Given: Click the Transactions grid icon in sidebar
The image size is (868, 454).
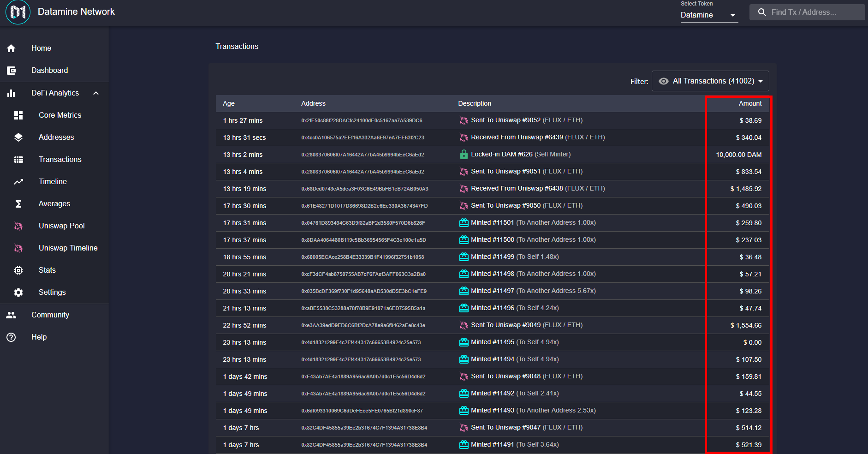Looking at the screenshot, I should coord(18,160).
